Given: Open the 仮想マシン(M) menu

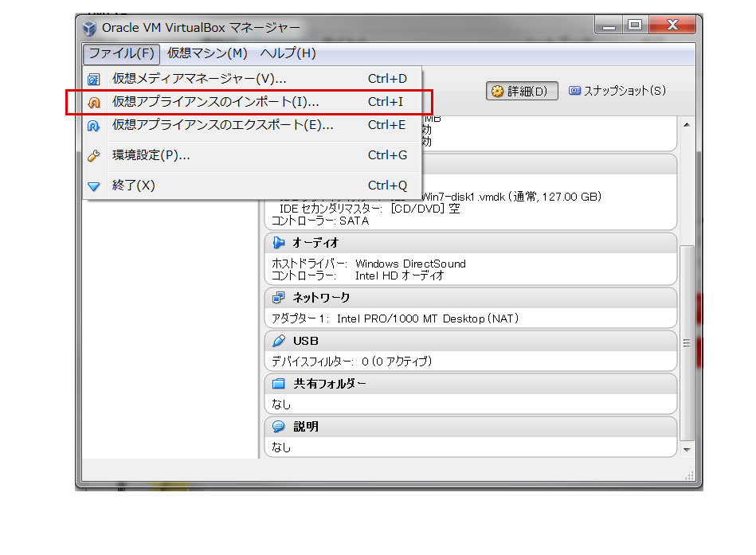Looking at the screenshot, I should pyautogui.click(x=207, y=53).
